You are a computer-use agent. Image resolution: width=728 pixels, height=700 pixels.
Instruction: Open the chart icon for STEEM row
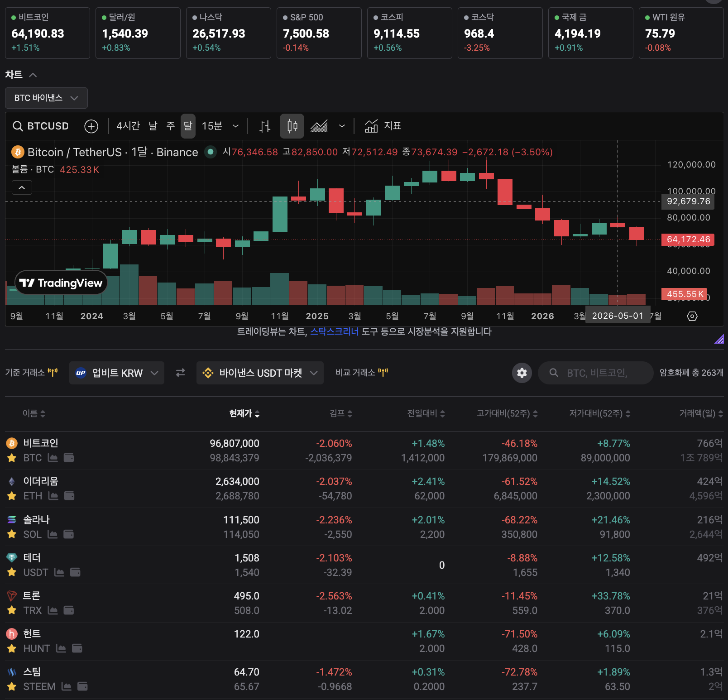[66, 686]
